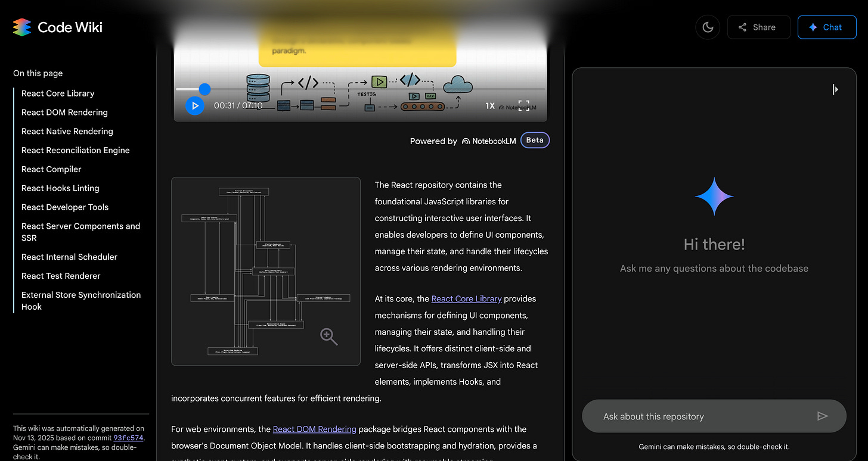
Task: Follow the React Core Library inline link
Action: click(466, 299)
